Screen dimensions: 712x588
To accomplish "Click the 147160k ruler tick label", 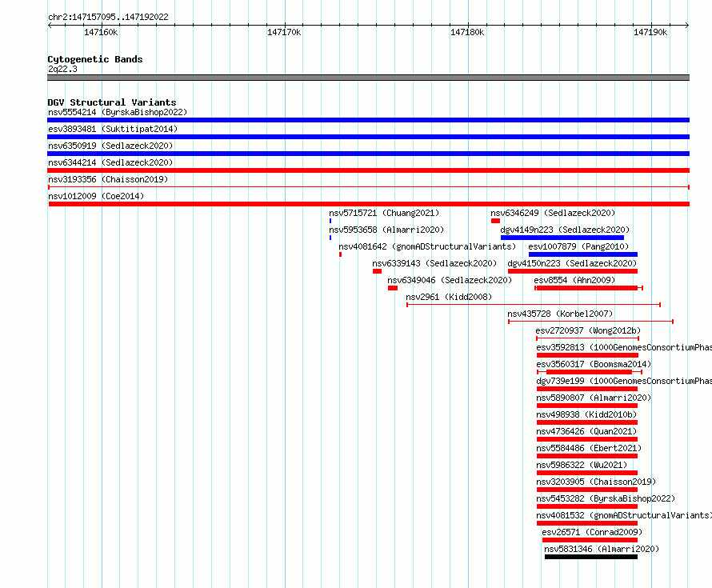I will click(x=101, y=32).
